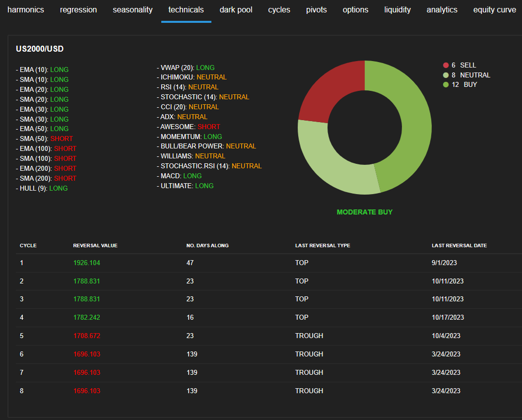Screen dimensions: 522x420
Task: Switch to the pivots tab
Action: [x=316, y=10]
